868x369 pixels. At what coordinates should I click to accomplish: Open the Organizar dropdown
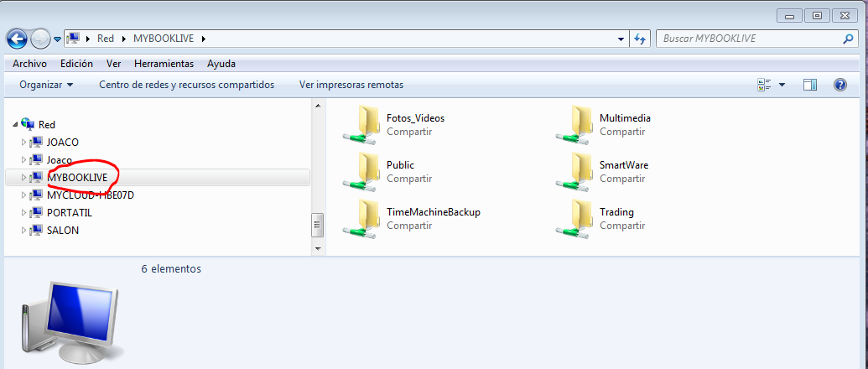tap(46, 85)
